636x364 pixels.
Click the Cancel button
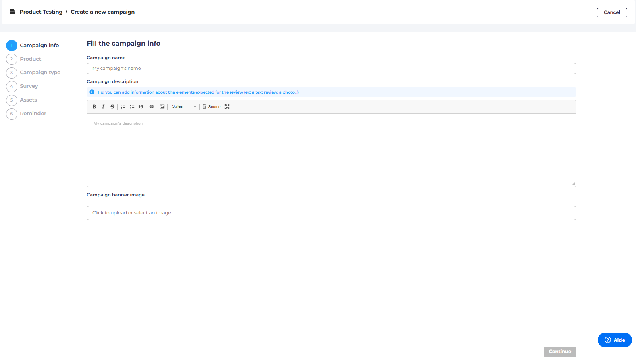coord(612,12)
